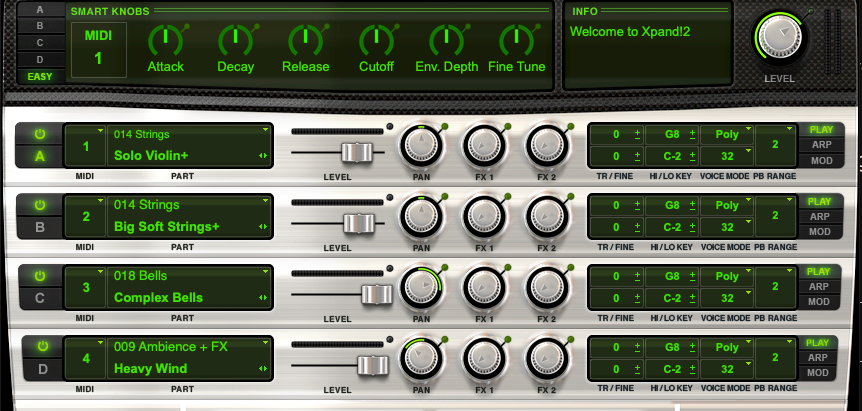Click level slider handle for Solo Violin+

coord(357,152)
